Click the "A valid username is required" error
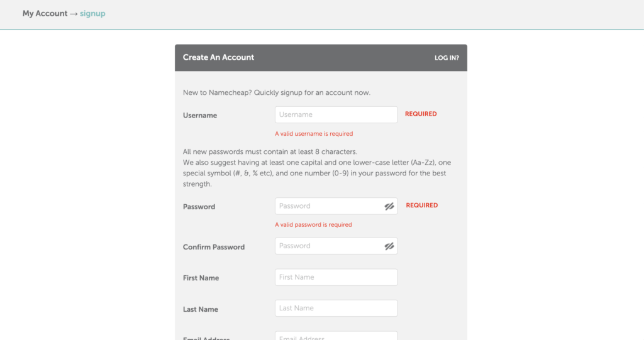The image size is (644, 340). 314,134
